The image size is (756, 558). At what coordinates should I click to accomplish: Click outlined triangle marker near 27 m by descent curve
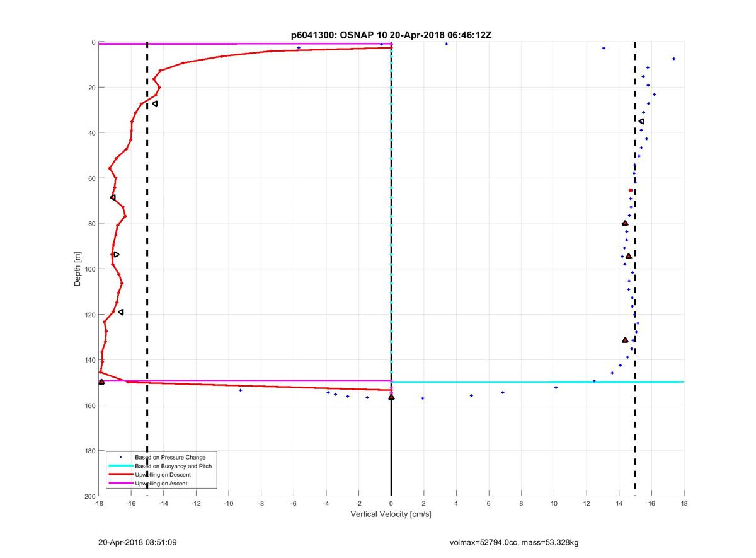(x=154, y=103)
